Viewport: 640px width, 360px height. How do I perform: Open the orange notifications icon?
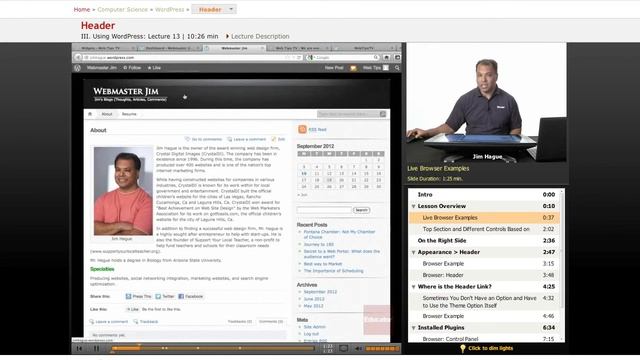tap(353, 68)
